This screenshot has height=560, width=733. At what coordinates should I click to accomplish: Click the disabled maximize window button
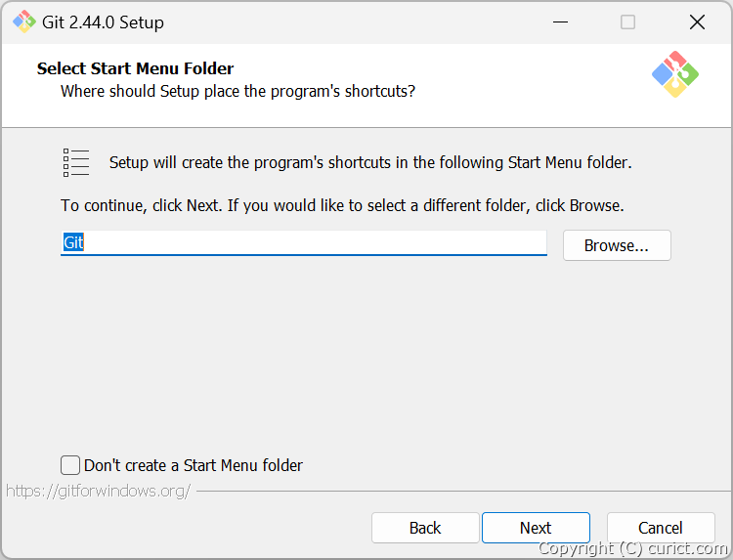pyautogui.click(x=627, y=22)
